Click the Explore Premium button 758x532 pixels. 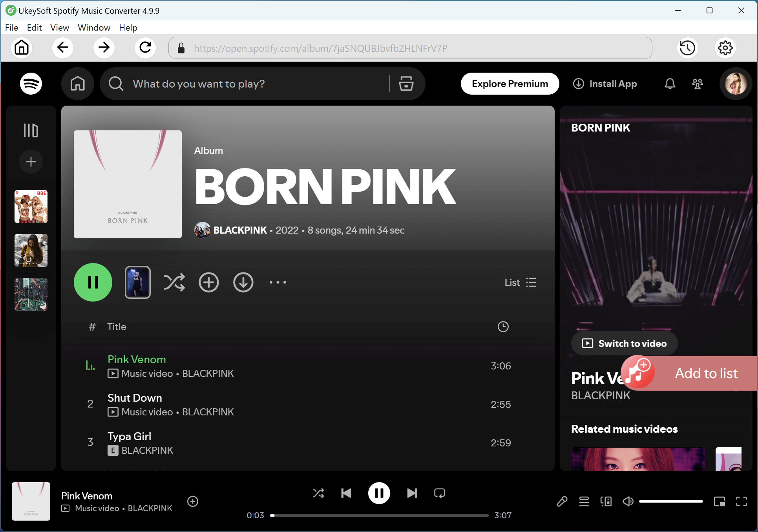pyautogui.click(x=510, y=84)
